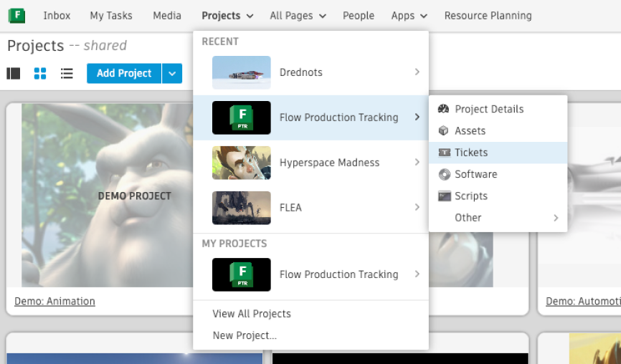This screenshot has width=621, height=364.
Task: Expand the All Pages chevron
Action: (x=323, y=16)
